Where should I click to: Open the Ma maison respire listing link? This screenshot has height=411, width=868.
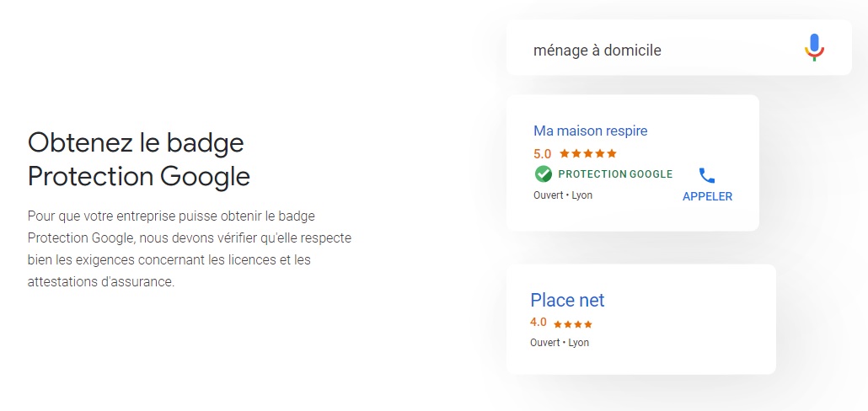click(x=590, y=131)
